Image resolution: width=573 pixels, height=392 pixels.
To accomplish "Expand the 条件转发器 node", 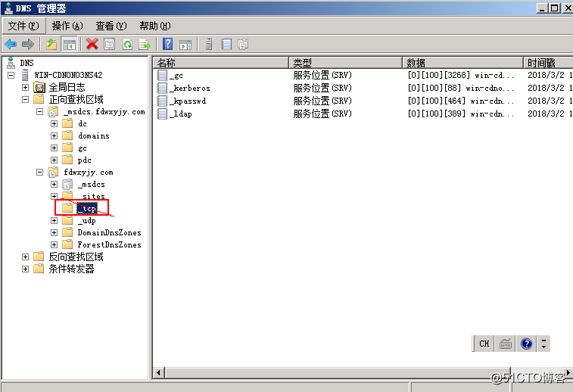I will 25,269.
